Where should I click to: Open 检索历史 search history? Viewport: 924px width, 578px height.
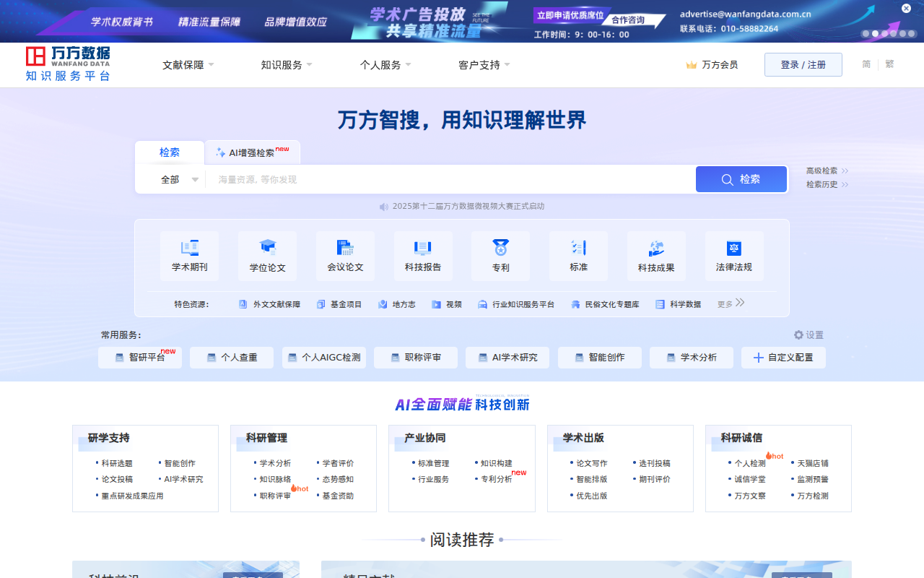click(x=827, y=185)
